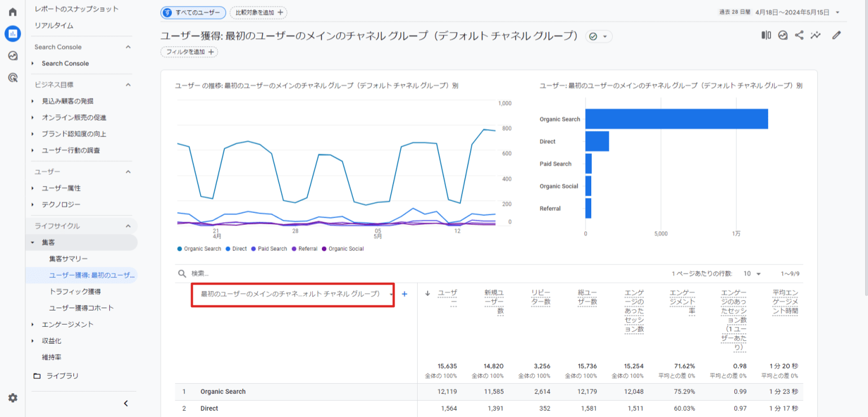
Task: Open the rows per page dropdown
Action: pyautogui.click(x=752, y=274)
